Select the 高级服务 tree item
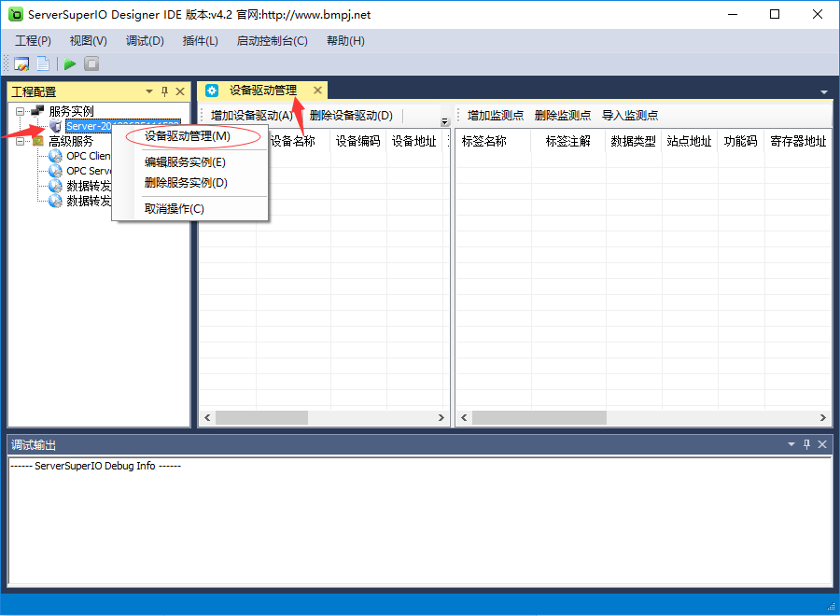Screen dimensions: 840x616 pos(71,142)
